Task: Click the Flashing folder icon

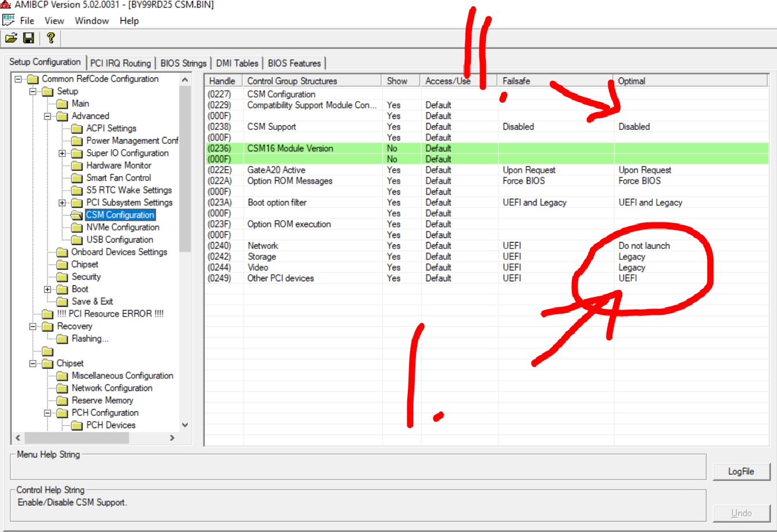Action: [62, 338]
